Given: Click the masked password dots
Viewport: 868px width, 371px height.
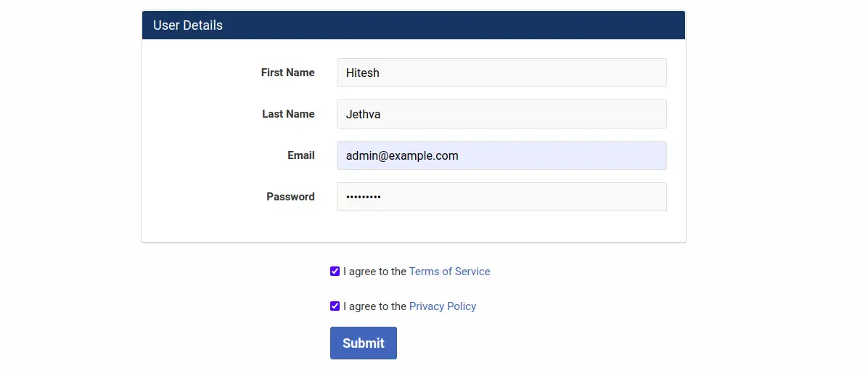Looking at the screenshot, I should [x=363, y=197].
